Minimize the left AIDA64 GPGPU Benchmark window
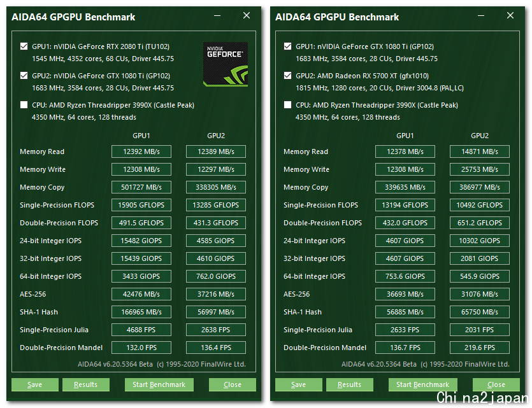532x408 pixels. click(x=217, y=15)
